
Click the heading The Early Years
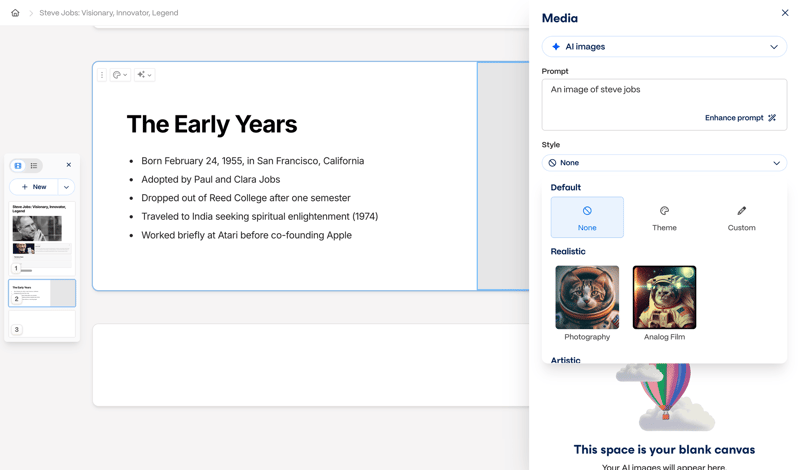tap(212, 124)
